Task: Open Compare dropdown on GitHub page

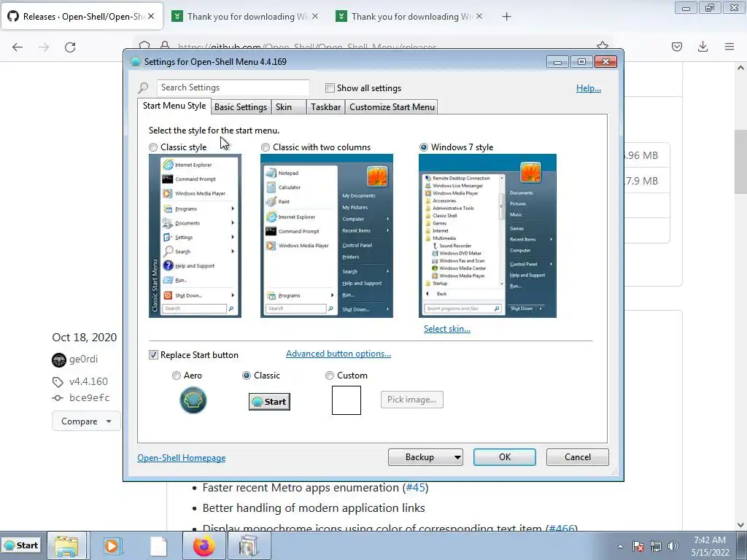Action: pos(86,421)
